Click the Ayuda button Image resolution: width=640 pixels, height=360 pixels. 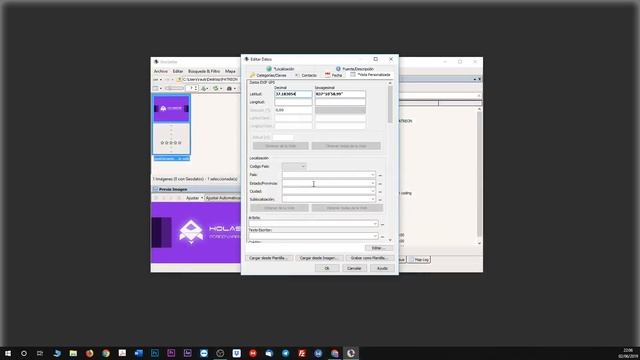pos(382,268)
